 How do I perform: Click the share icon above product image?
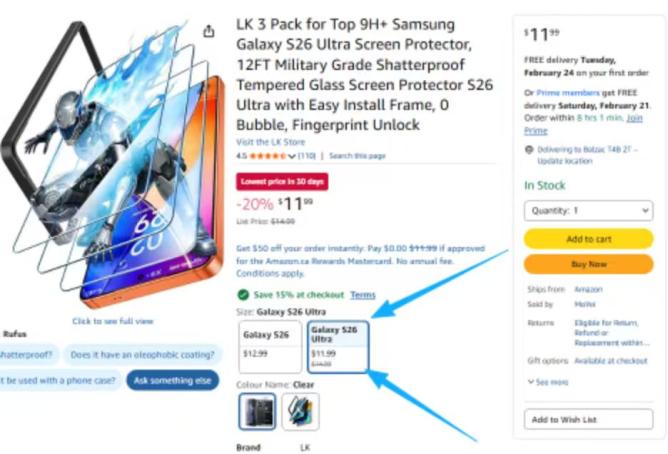(208, 31)
